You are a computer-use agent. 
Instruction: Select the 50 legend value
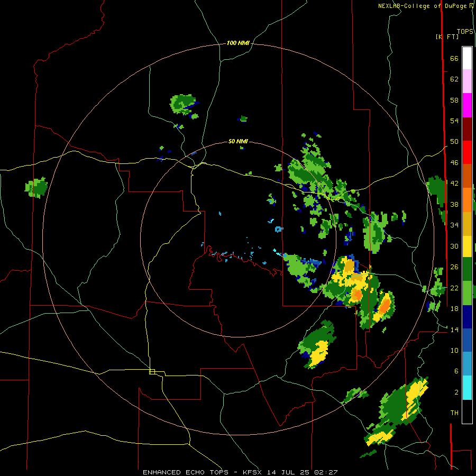(454, 141)
